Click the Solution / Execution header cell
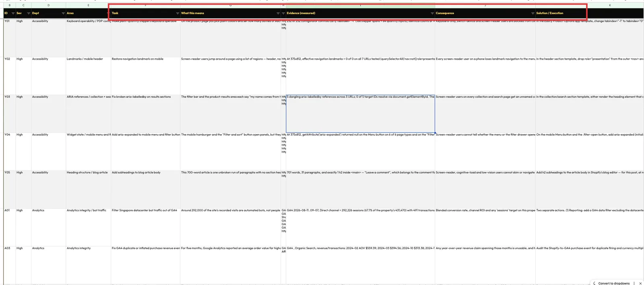 590,13
